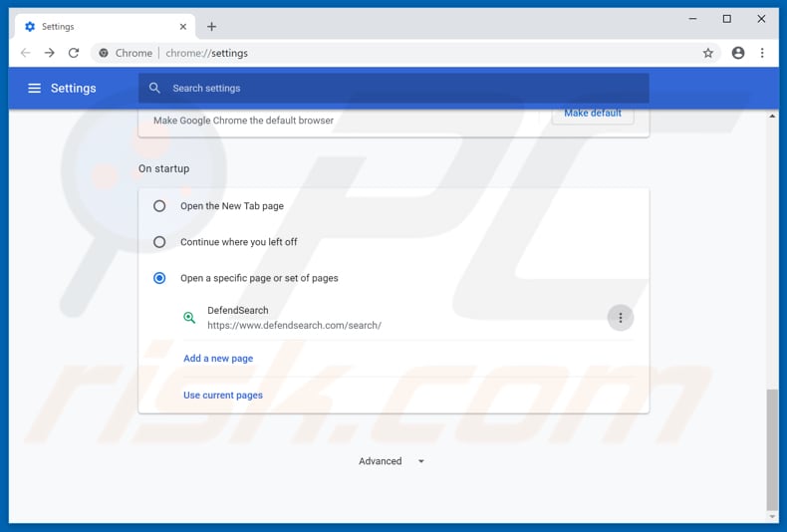Click the forward navigation arrow

click(x=49, y=53)
